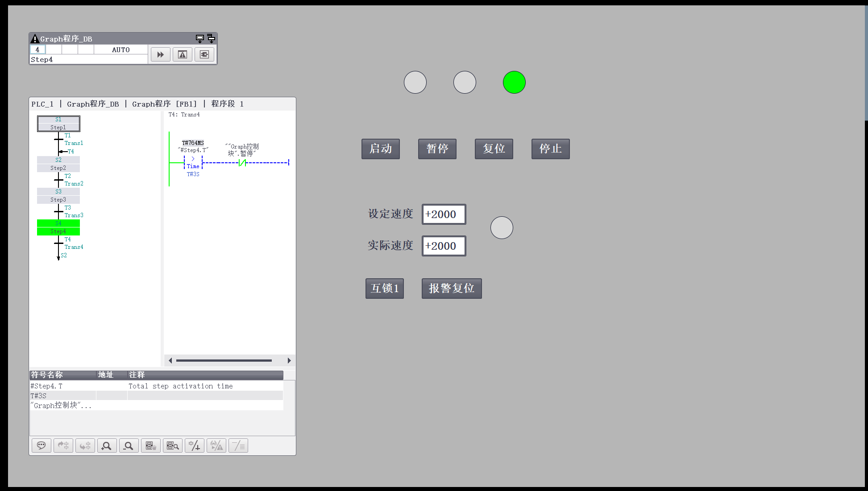Open the alarm view icon in Graph overview

(183, 54)
